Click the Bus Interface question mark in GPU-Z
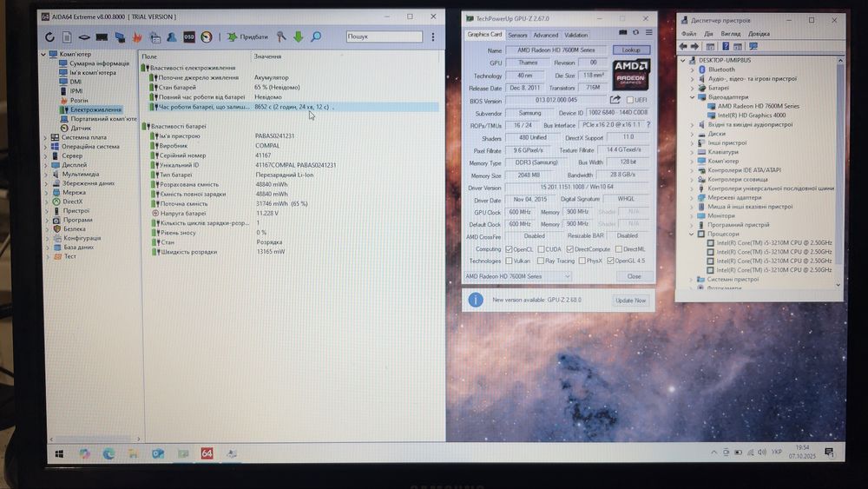This screenshot has width=868, height=489. pos(648,124)
